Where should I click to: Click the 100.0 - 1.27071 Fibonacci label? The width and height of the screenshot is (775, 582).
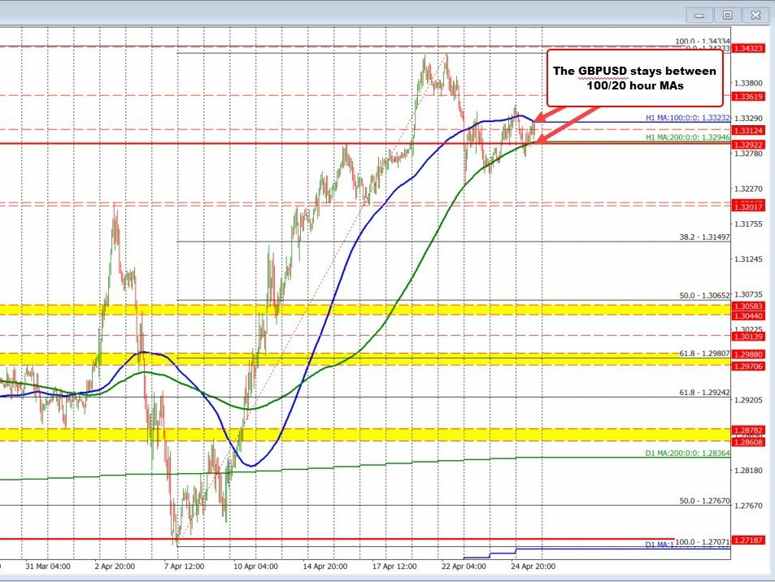pos(703,542)
